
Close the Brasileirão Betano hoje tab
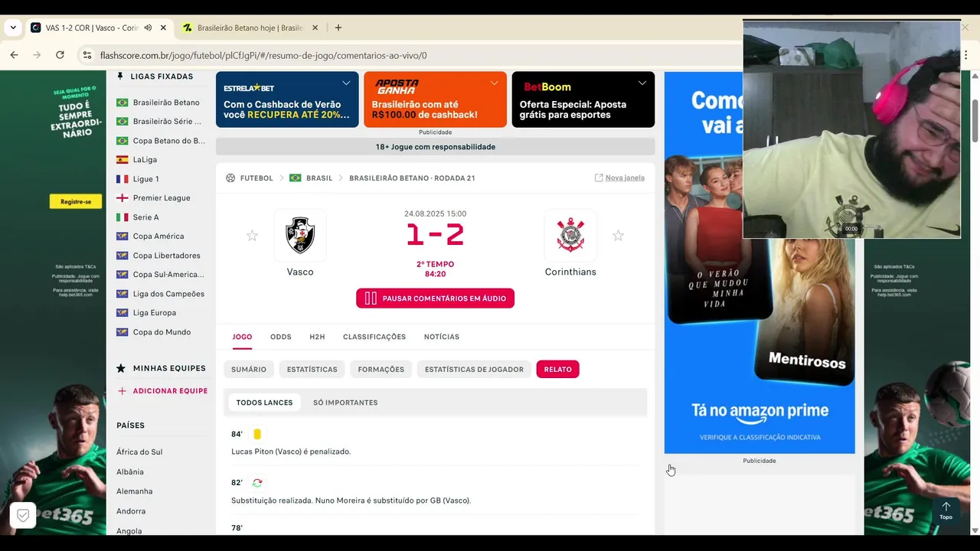click(x=316, y=28)
